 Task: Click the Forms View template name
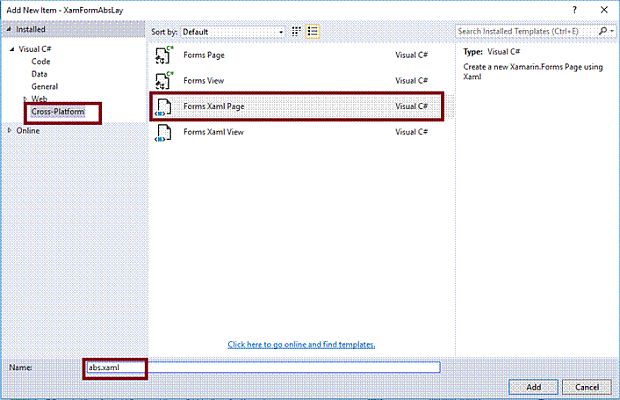tap(203, 81)
